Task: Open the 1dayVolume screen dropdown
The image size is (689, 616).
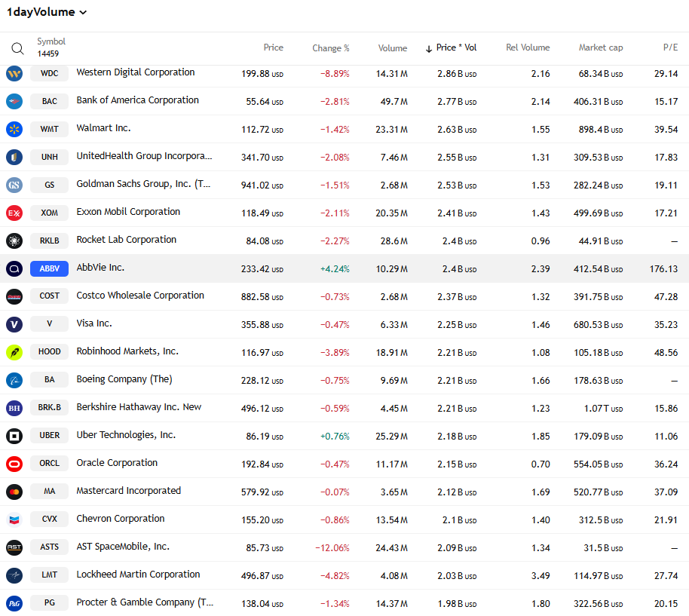Action: tap(47, 12)
